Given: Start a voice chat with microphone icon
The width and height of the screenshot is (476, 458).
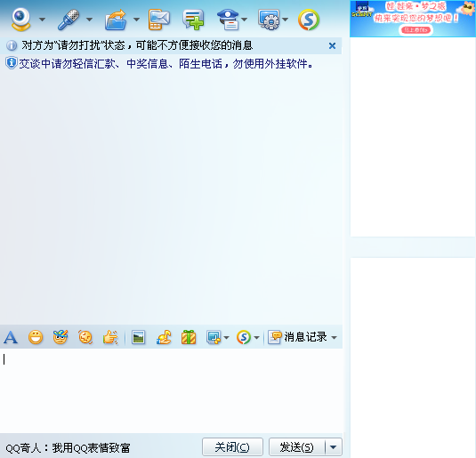Looking at the screenshot, I should [69, 20].
